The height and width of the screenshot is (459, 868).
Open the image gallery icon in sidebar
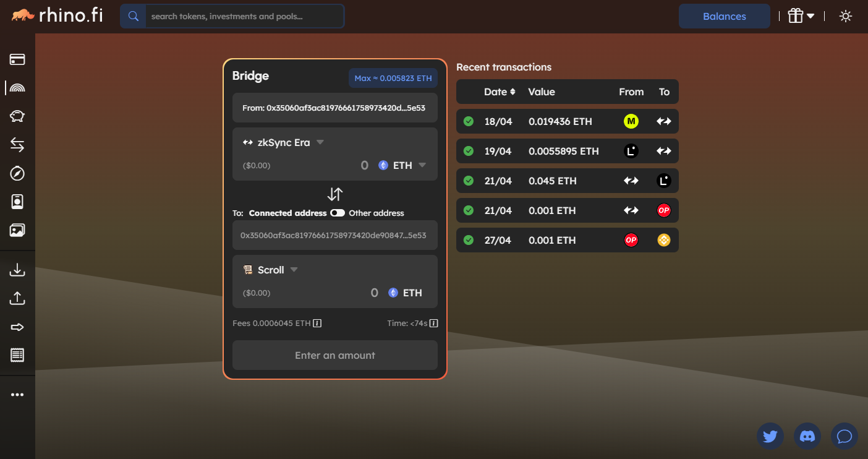click(17, 230)
